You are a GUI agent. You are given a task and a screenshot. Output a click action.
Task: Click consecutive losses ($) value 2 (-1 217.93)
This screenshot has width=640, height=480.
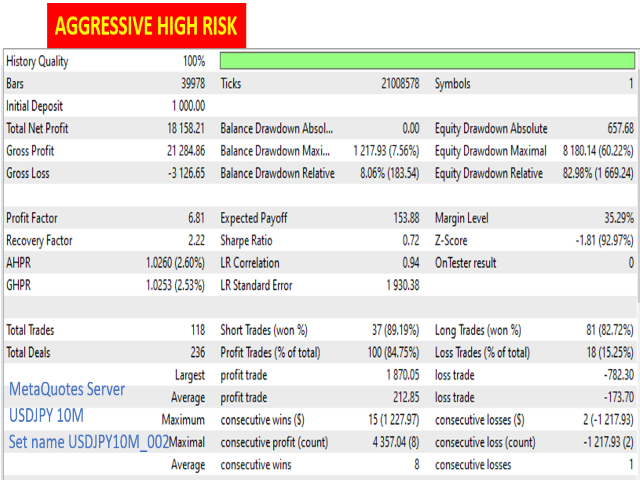pos(609,420)
